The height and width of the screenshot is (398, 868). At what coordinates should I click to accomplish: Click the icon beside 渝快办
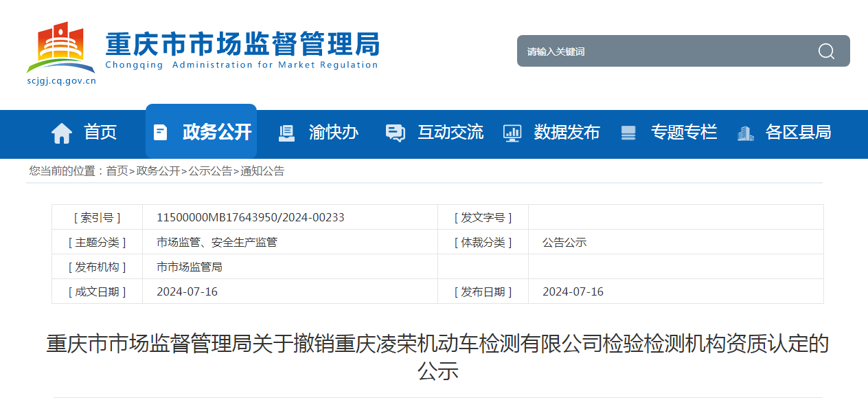[286, 133]
